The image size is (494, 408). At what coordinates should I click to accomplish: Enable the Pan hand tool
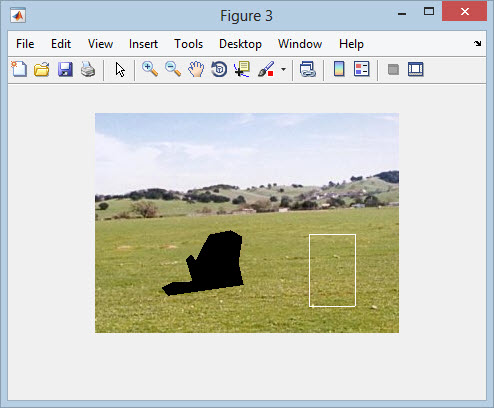(x=196, y=69)
